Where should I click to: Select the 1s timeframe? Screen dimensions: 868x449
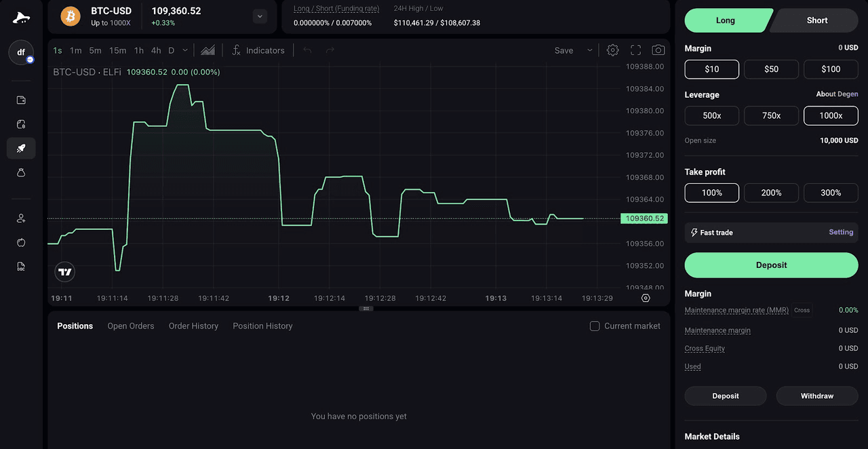[58, 50]
